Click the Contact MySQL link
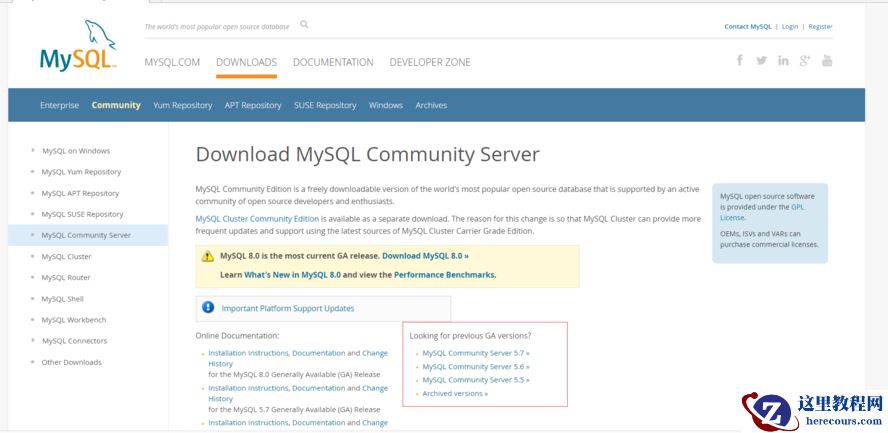Image resolution: width=888 pixels, height=433 pixels. click(748, 27)
